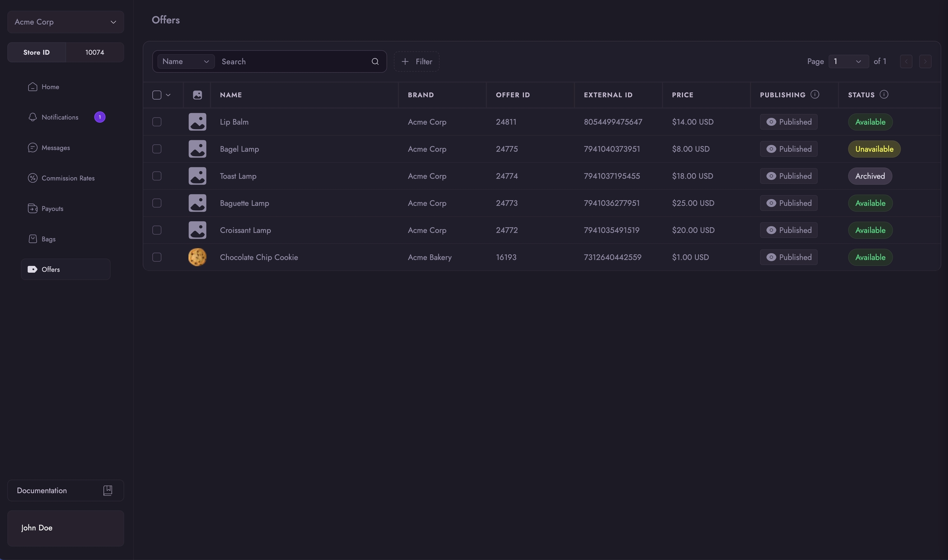
Task: Click the image column header icon
Action: tap(197, 95)
